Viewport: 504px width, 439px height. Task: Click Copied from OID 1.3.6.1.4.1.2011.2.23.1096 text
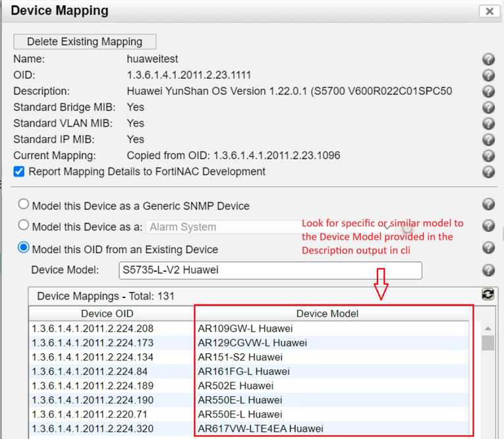pos(233,156)
